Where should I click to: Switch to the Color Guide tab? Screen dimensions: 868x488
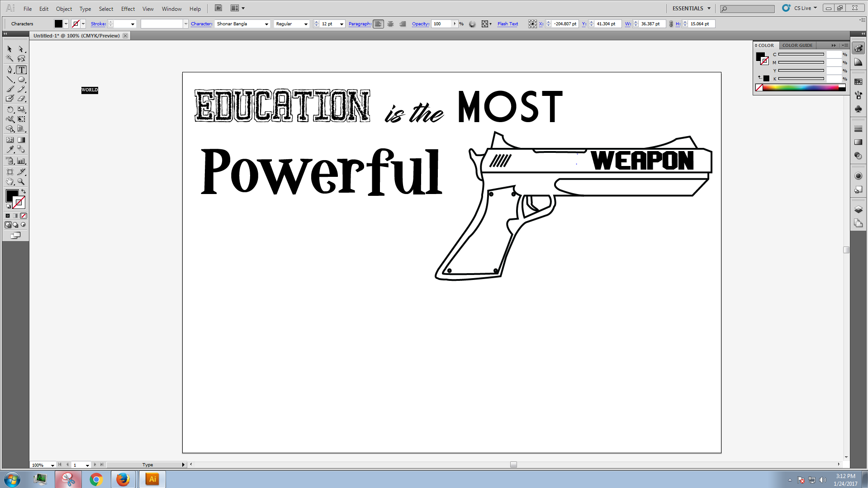[797, 45]
